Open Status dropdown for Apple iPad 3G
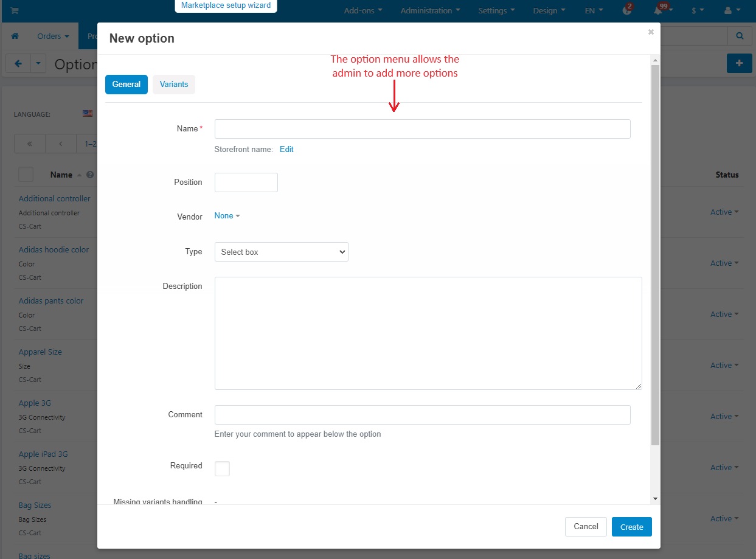The height and width of the screenshot is (559, 756). pyautogui.click(x=724, y=468)
